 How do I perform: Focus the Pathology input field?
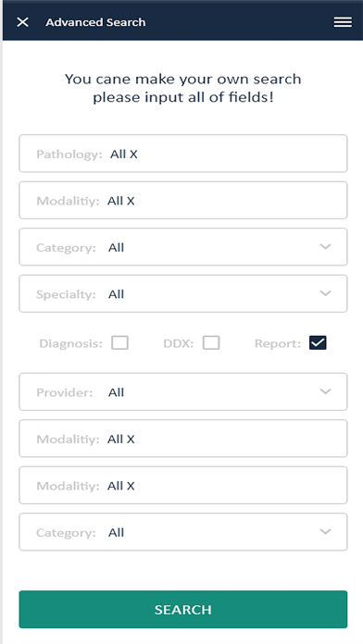(183, 154)
